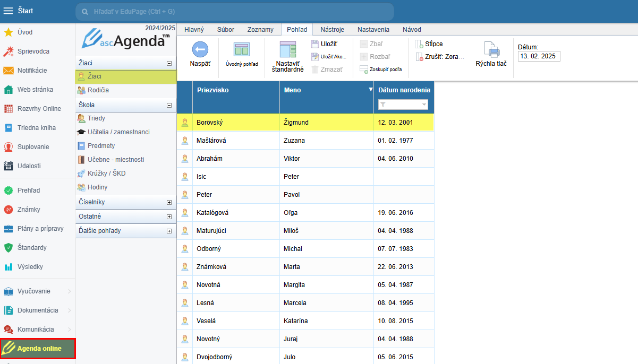This screenshot has height=364, width=638.
Task: Click the Nastaviť štandardné icon
Action: click(287, 50)
